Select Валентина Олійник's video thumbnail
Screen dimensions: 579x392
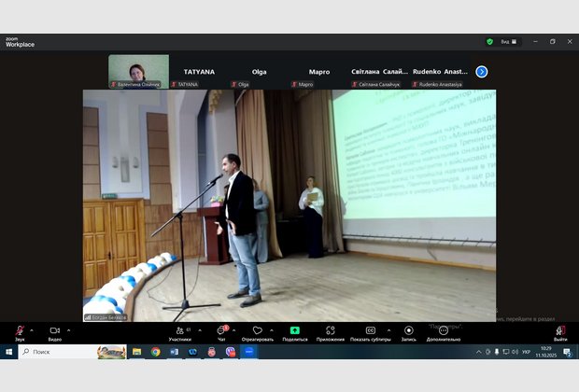point(138,69)
